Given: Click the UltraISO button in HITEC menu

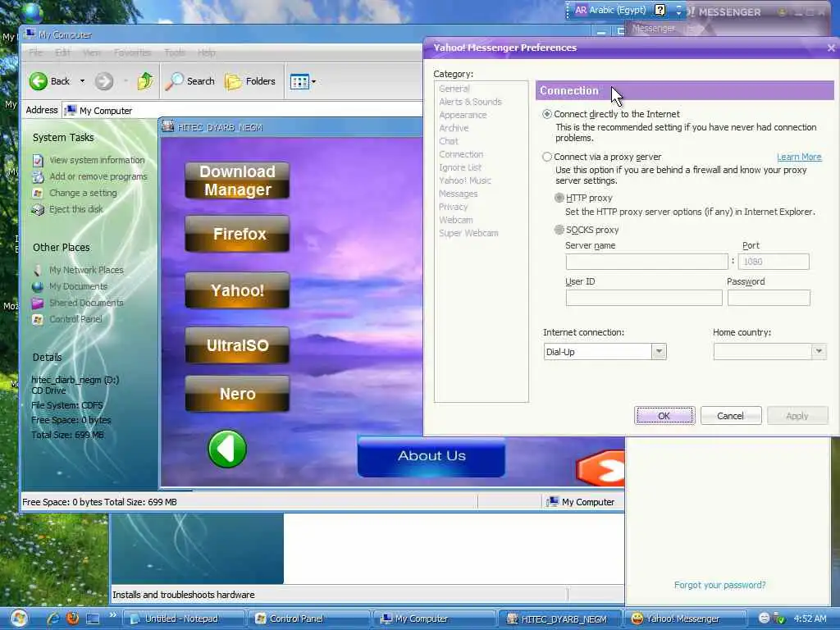Looking at the screenshot, I should [x=237, y=345].
